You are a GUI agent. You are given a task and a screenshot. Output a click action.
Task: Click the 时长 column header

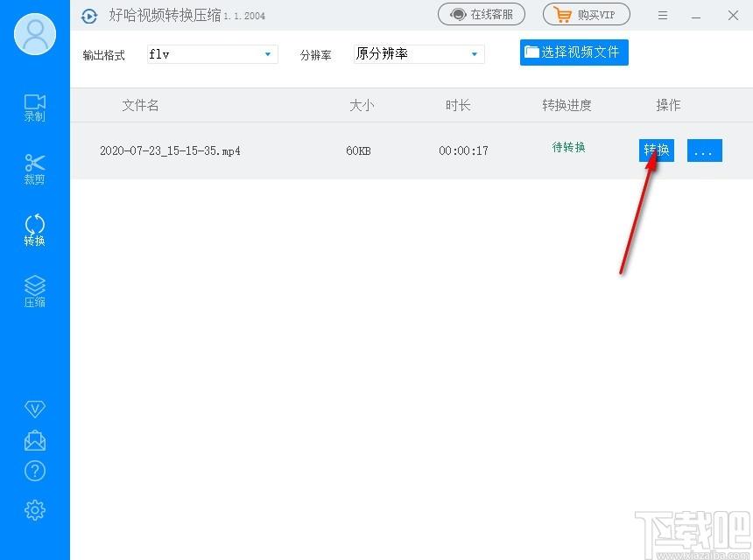458,105
